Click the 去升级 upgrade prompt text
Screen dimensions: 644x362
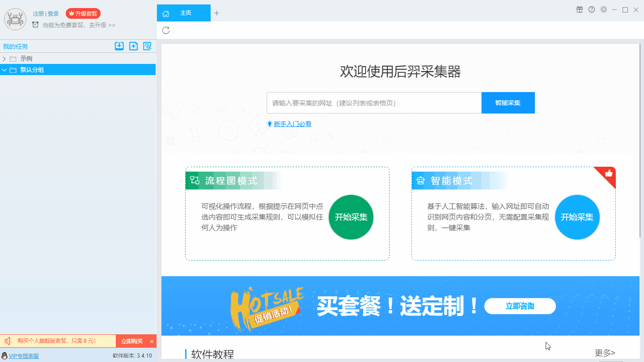pos(102,25)
